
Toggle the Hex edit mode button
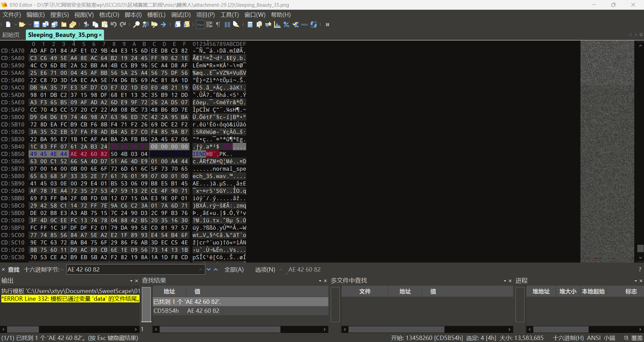[x=200, y=24]
